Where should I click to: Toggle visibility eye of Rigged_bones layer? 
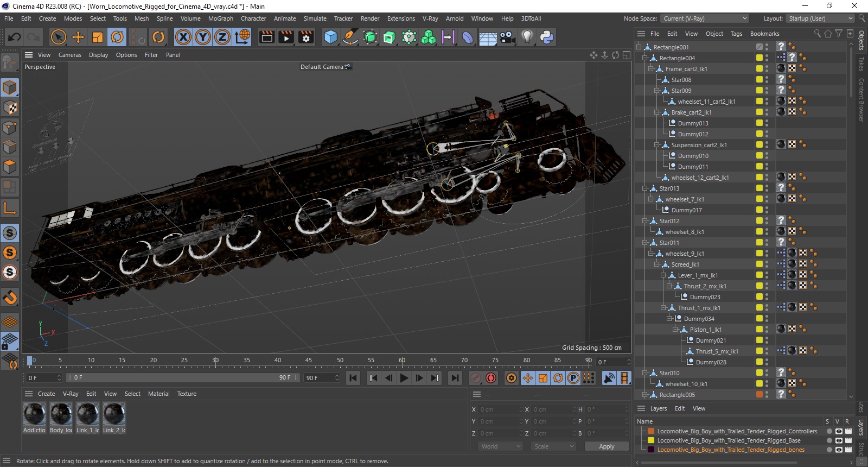839,450
